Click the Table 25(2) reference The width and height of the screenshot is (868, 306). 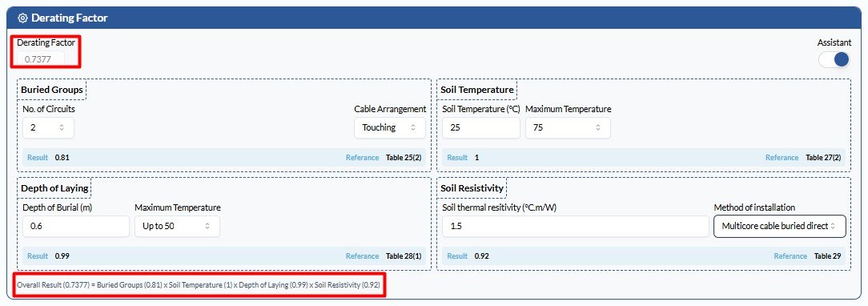point(404,158)
